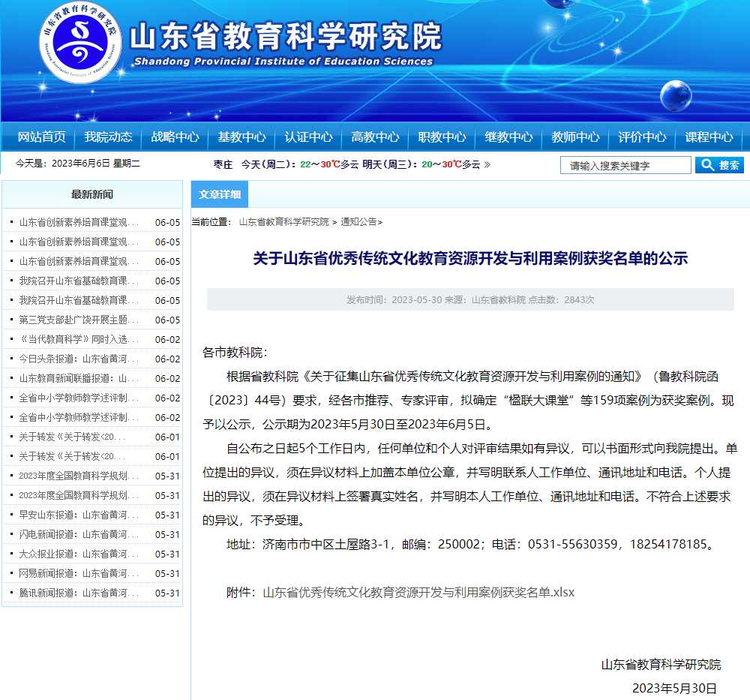Open news 早安山东报道:山东省黄河

[x=79, y=515]
